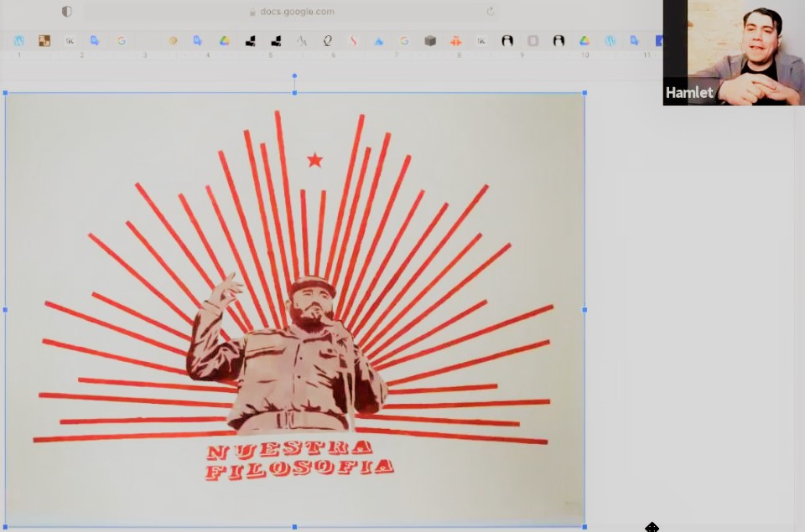Open the rightmost WordPress favorite icon

pos(610,40)
